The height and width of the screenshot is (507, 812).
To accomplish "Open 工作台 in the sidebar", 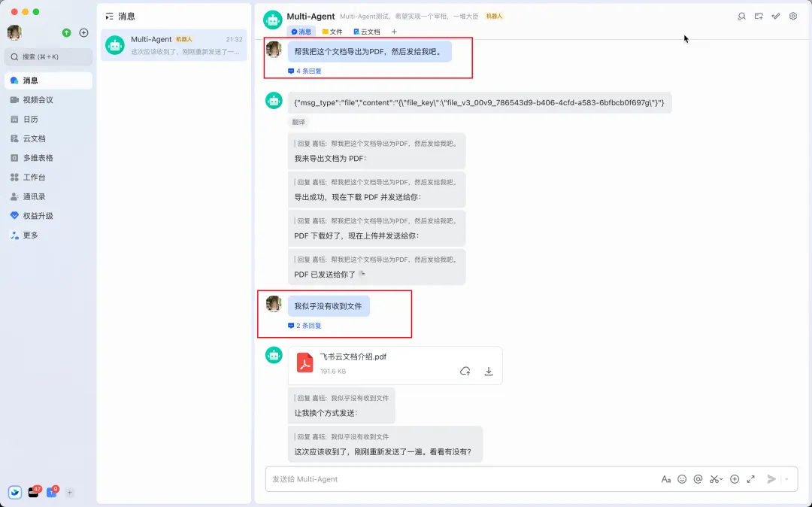I will [x=49, y=177].
